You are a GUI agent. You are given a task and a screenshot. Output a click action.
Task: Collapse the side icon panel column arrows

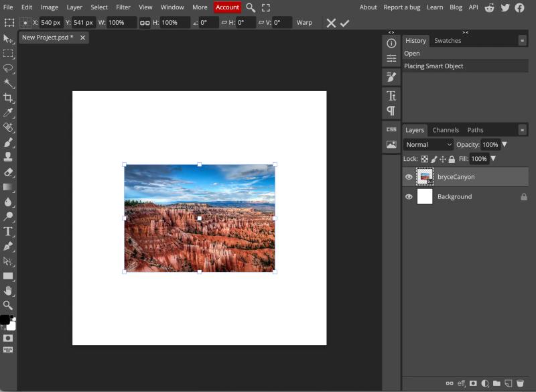391,32
